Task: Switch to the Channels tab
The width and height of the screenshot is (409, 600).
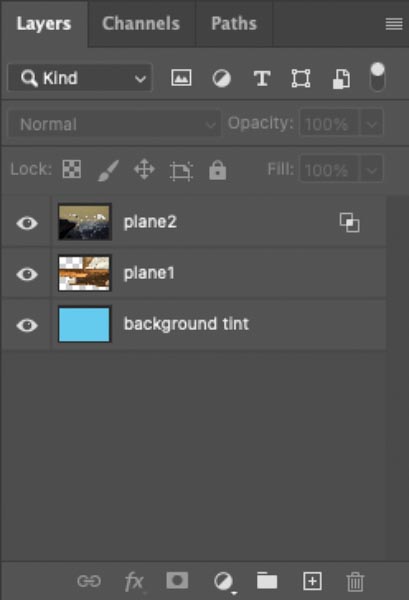Action: (141, 23)
